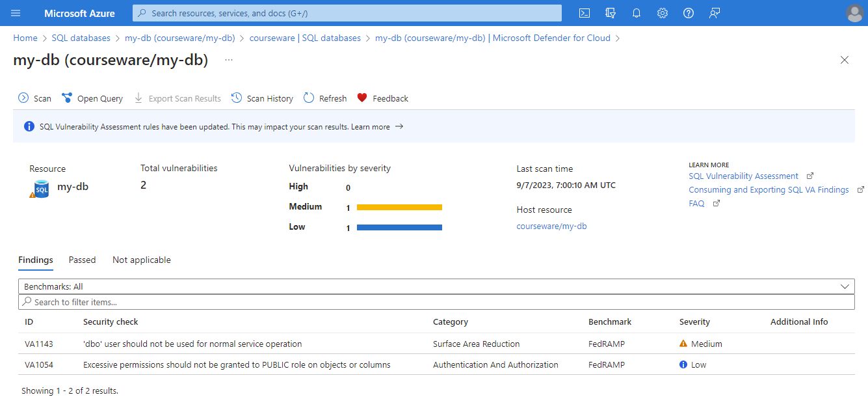Navigate to SQL databases breadcrumb
This screenshot has height=410, width=868.
click(81, 38)
